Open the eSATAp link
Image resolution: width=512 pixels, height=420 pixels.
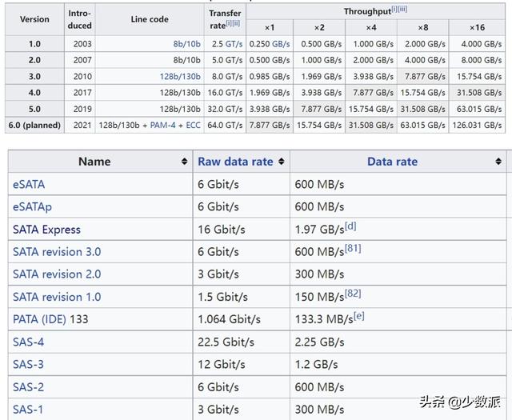(32, 206)
